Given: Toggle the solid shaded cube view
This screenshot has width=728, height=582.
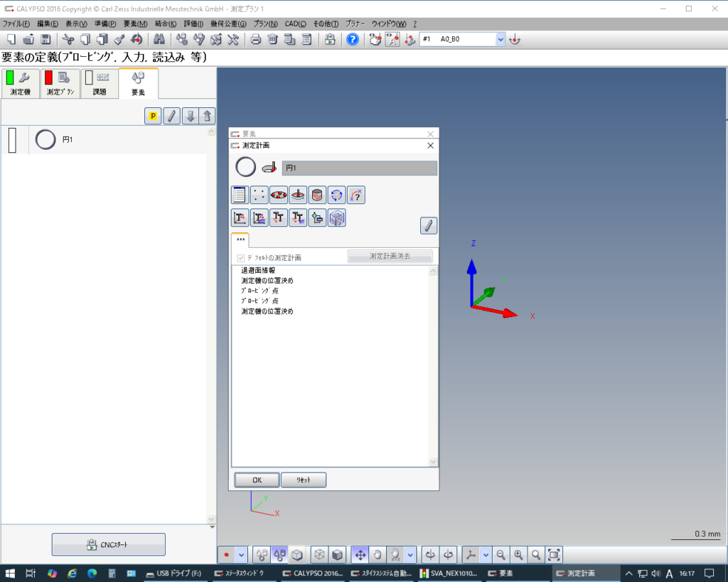Looking at the screenshot, I should pyautogui.click(x=338, y=554).
